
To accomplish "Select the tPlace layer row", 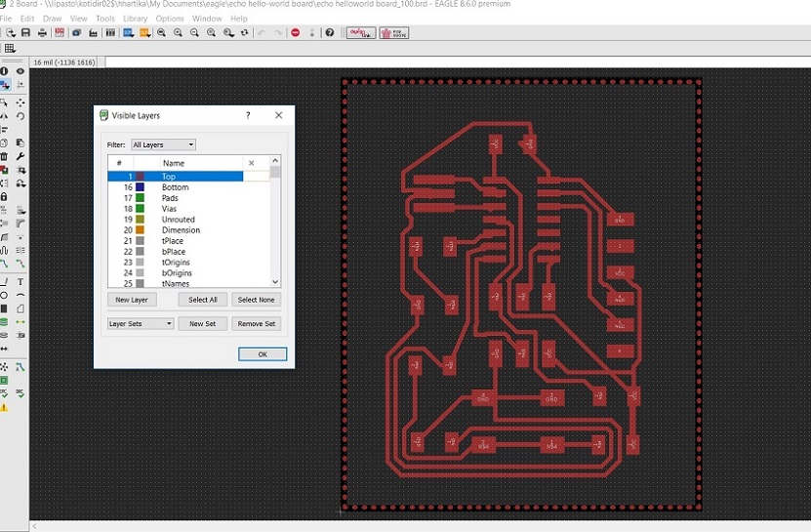I will 188,241.
